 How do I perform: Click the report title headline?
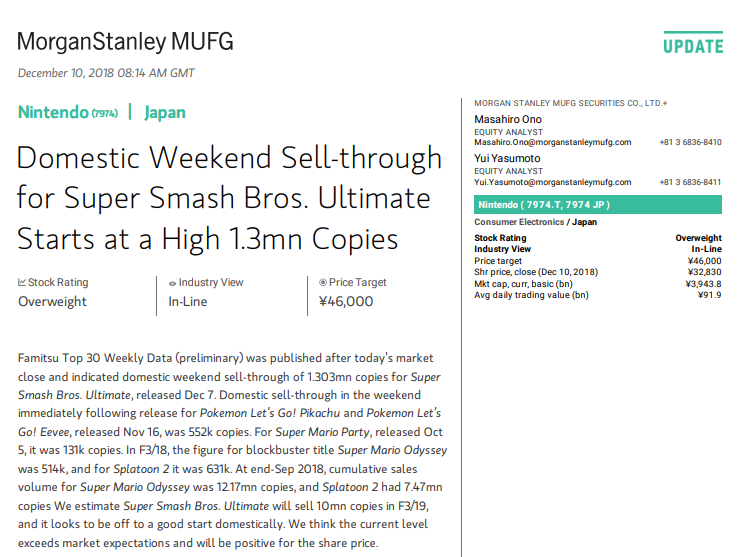[229, 198]
